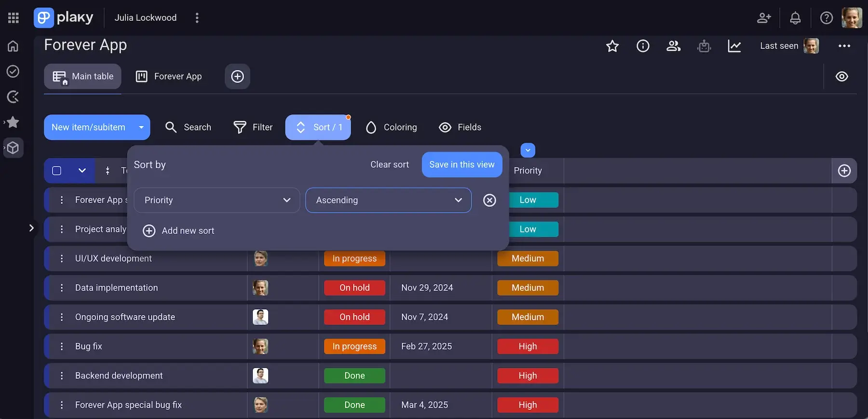Image resolution: width=868 pixels, height=419 pixels.
Task: Click the Plaky logo
Action: tap(64, 18)
